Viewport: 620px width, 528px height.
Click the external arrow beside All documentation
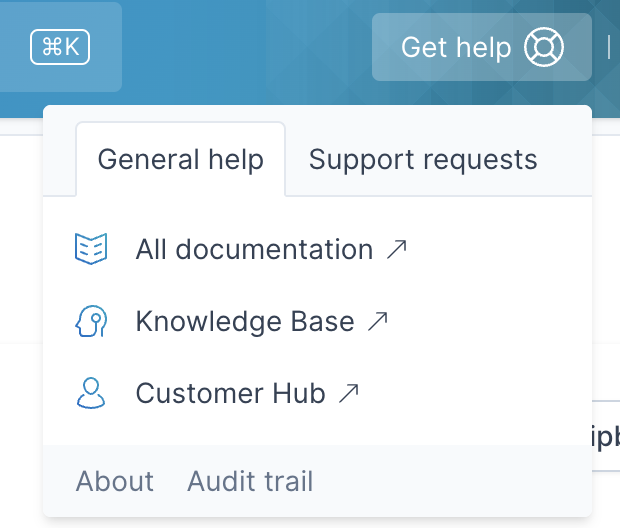[x=397, y=249]
